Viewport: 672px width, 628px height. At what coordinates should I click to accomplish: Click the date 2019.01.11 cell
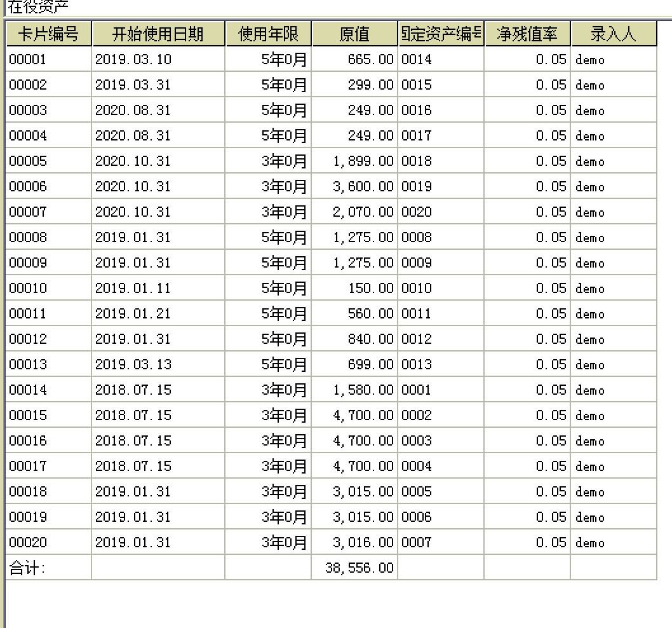pyautogui.click(x=158, y=288)
